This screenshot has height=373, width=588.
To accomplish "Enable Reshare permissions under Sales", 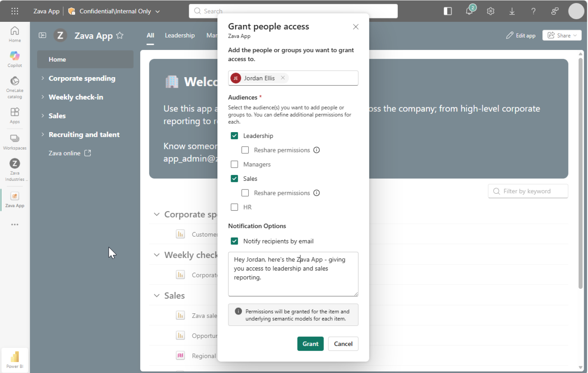I will coord(245,193).
